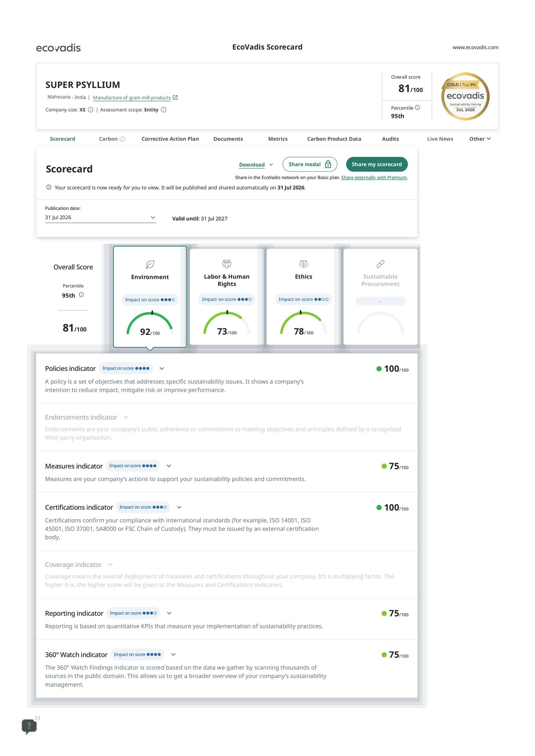This screenshot has height=756, width=535.
Task: Click lock icon on Share medal button
Action: tap(328, 164)
